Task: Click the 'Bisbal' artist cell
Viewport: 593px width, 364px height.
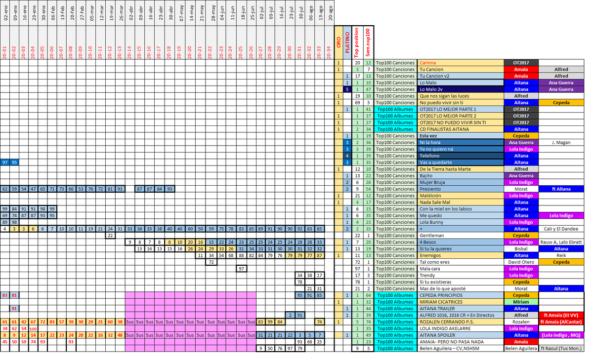Action: [x=521, y=249]
